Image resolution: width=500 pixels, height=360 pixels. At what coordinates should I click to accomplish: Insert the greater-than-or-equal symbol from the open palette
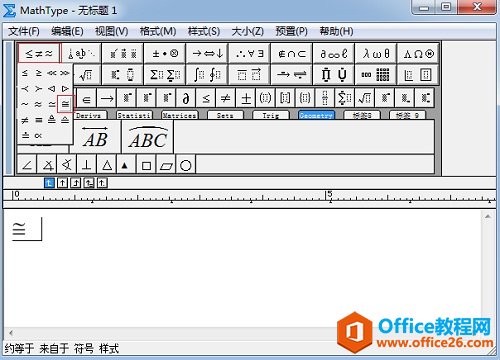(x=38, y=73)
